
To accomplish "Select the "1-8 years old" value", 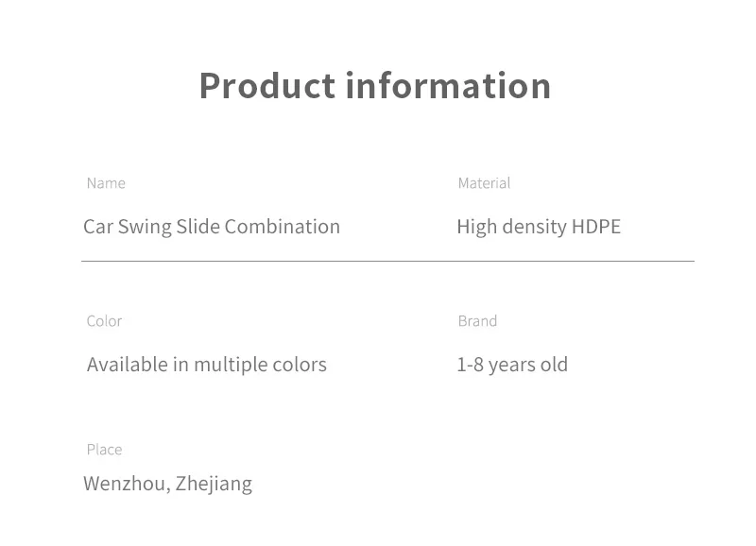I will point(512,365).
